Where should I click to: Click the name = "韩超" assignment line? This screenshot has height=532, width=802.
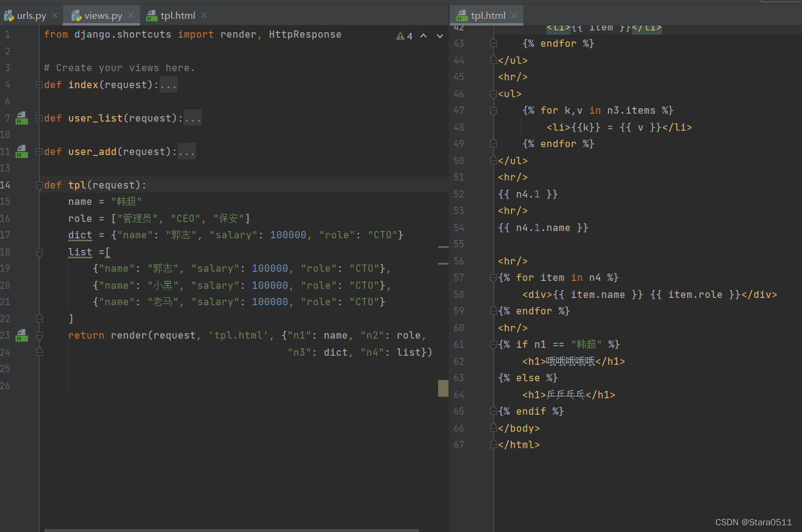pos(105,202)
